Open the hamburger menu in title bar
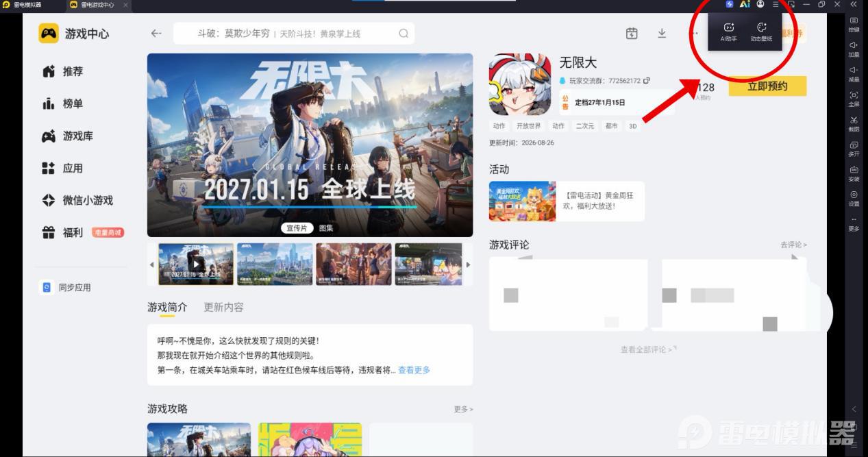868x457 pixels. point(776,4)
